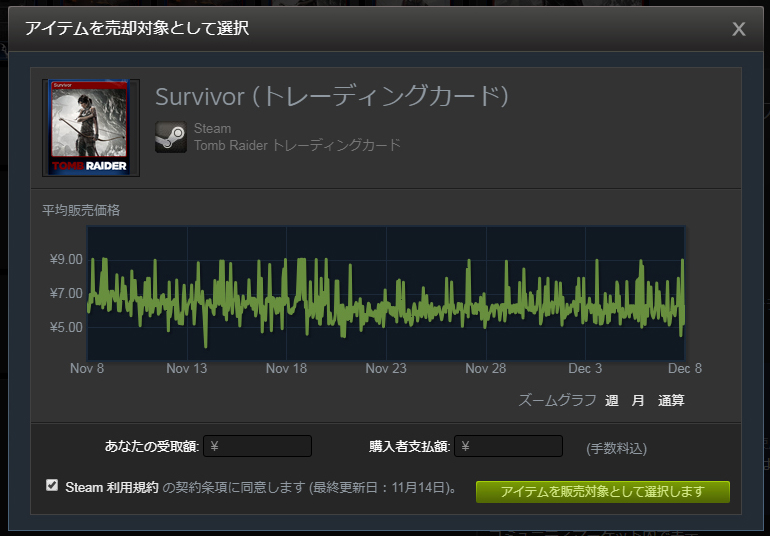Click the Nov 28 gridline on chart
This screenshot has width=770, height=536.
[x=486, y=293]
